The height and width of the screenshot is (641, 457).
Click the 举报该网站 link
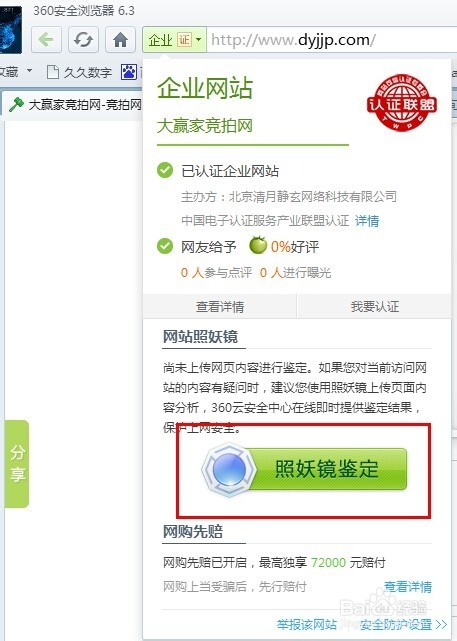pos(307,624)
